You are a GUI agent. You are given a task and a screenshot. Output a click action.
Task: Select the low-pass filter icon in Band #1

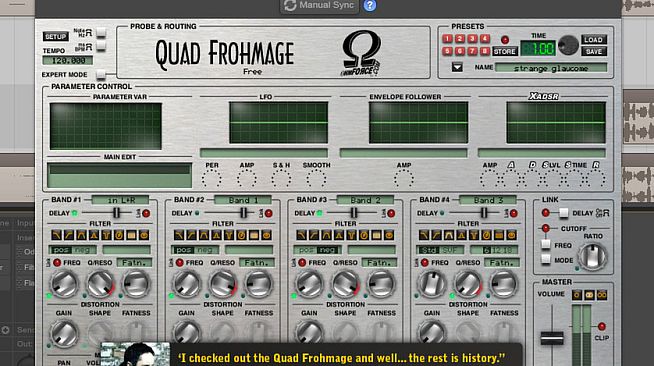(x=56, y=236)
